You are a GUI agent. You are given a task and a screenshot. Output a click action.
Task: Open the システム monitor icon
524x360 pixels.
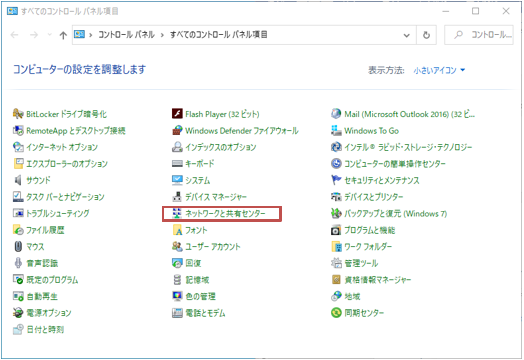177,180
